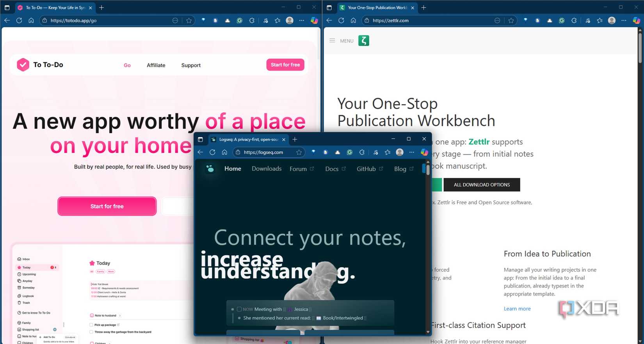Image resolution: width=644 pixels, height=344 pixels.
Task: Open GitHub link on Logseq site
Action: click(370, 168)
